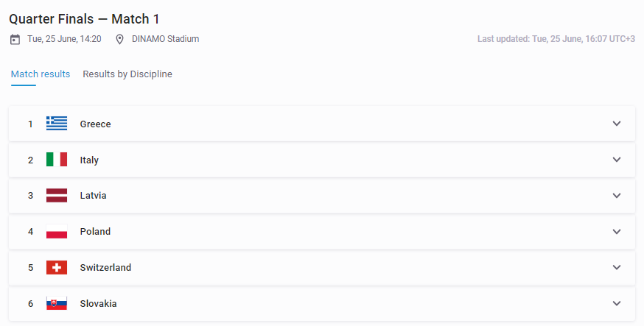Click the Greece flag icon

click(57, 124)
